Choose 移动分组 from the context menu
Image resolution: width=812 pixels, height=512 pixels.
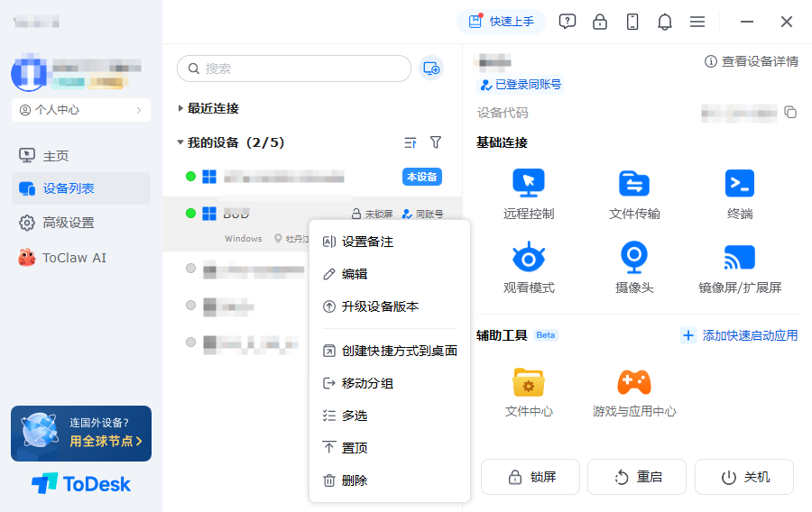[x=390, y=383]
